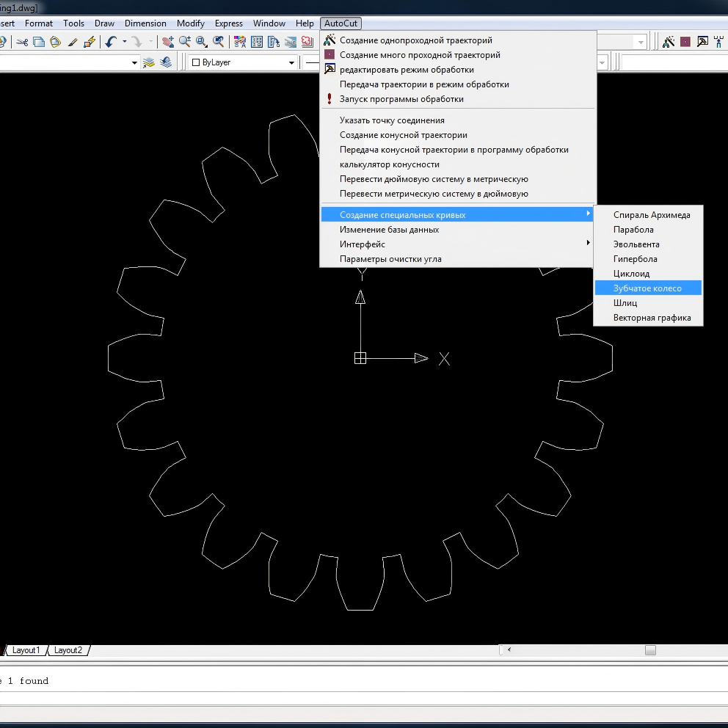This screenshot has height=728, width=728.
Task: Open the Help menu
Action: 305,23
